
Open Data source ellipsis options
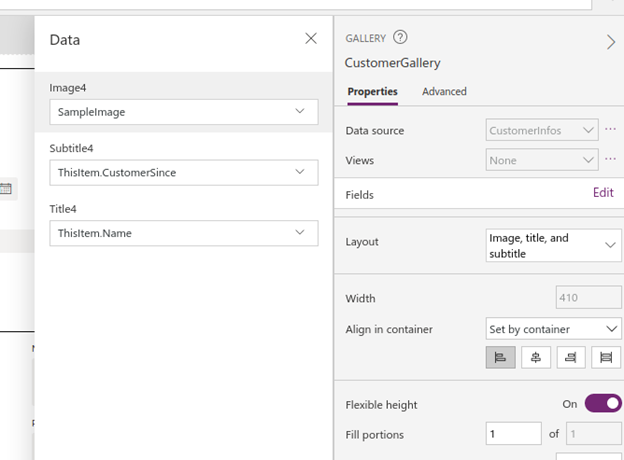click(x=610, y=129)
